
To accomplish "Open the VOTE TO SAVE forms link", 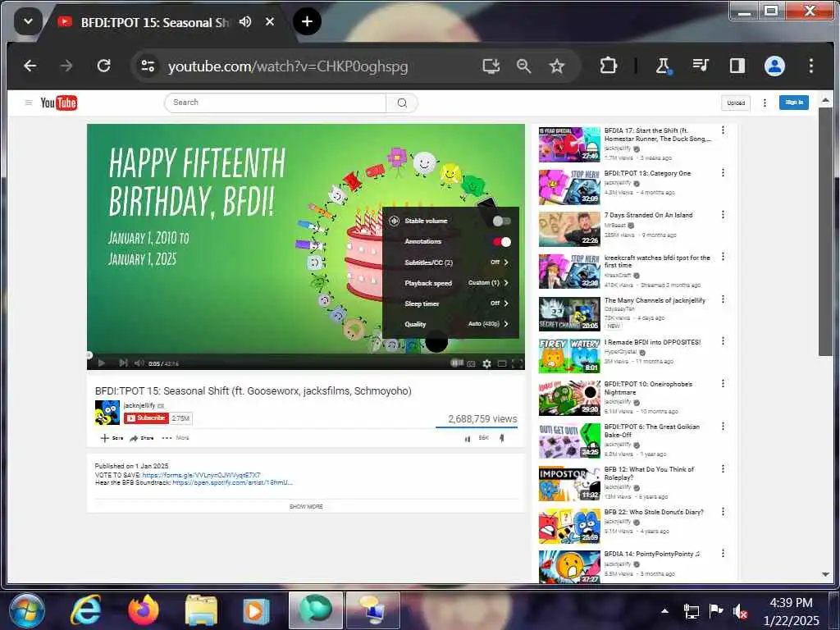I will [201, 475].
